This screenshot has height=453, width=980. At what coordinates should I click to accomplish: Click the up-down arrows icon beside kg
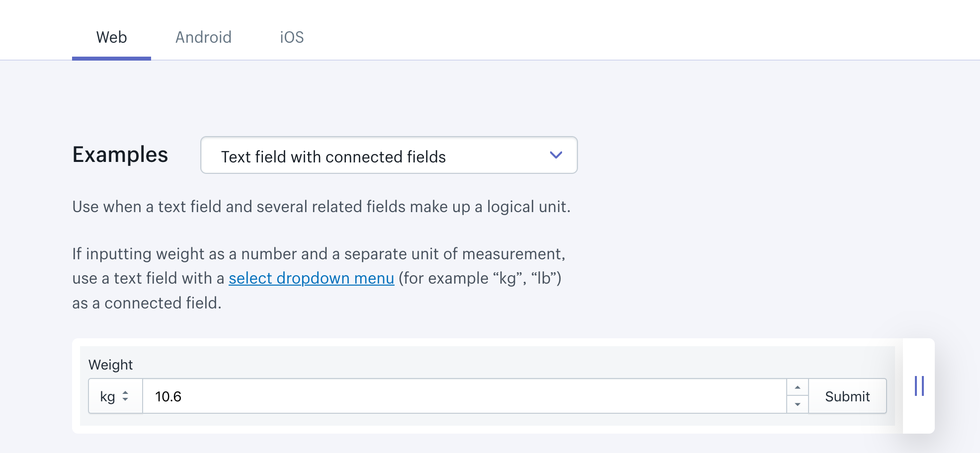(x=125, y=396)
